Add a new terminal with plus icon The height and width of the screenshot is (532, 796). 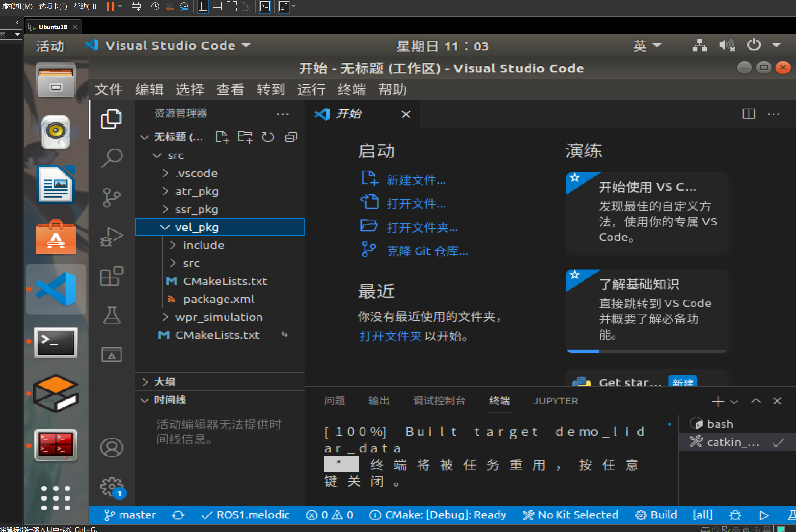718,401
